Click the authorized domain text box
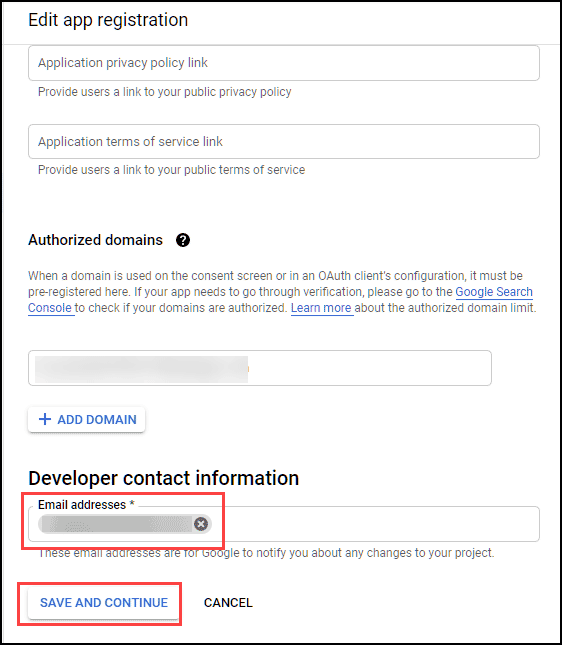The width and height of the screenshot is (562, 645). (x=260, y=368)
